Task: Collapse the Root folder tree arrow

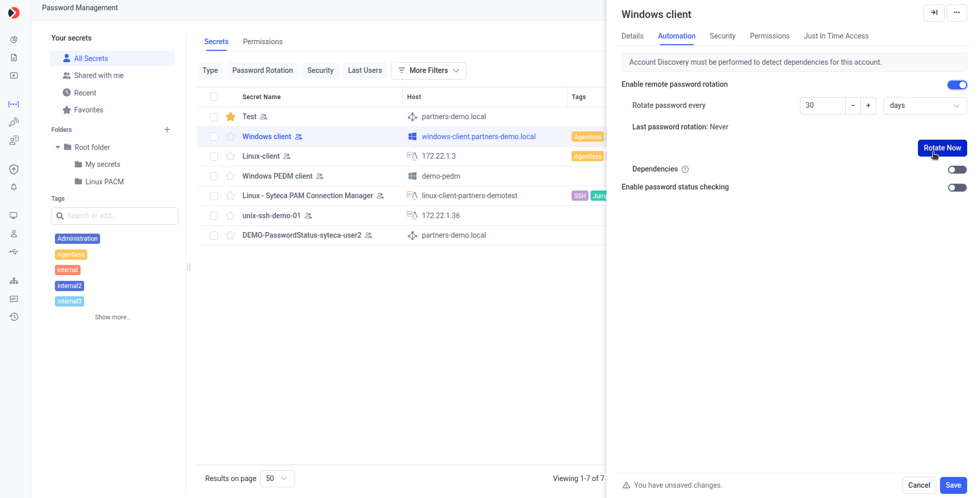Action: 57,147
